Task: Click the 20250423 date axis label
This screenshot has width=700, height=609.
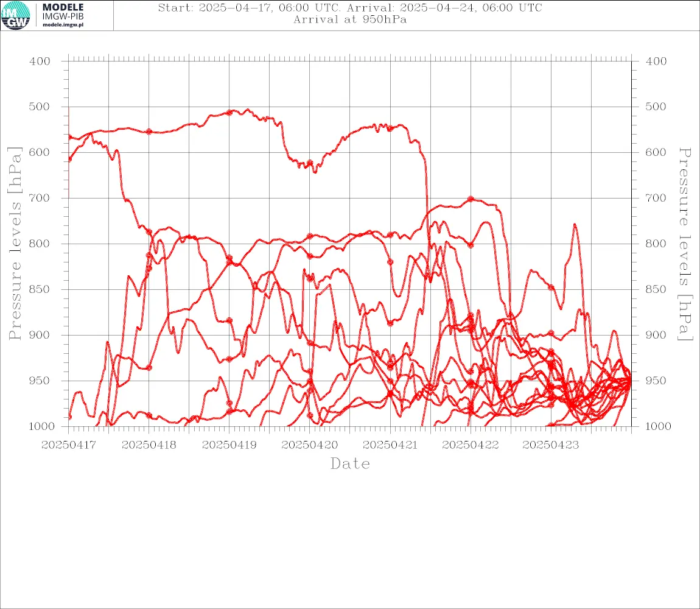Action: click(x=551, y=445)
